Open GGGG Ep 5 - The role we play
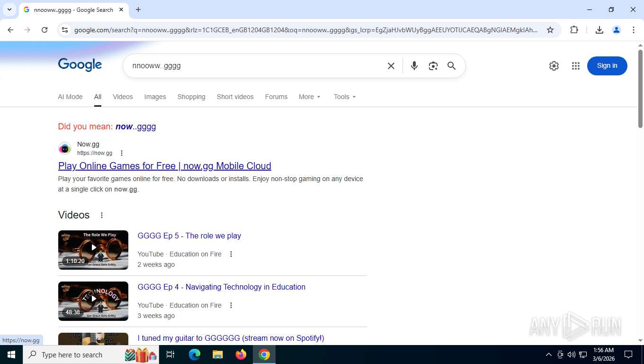This screenshot has height=364, width=644. coord(189,236)
